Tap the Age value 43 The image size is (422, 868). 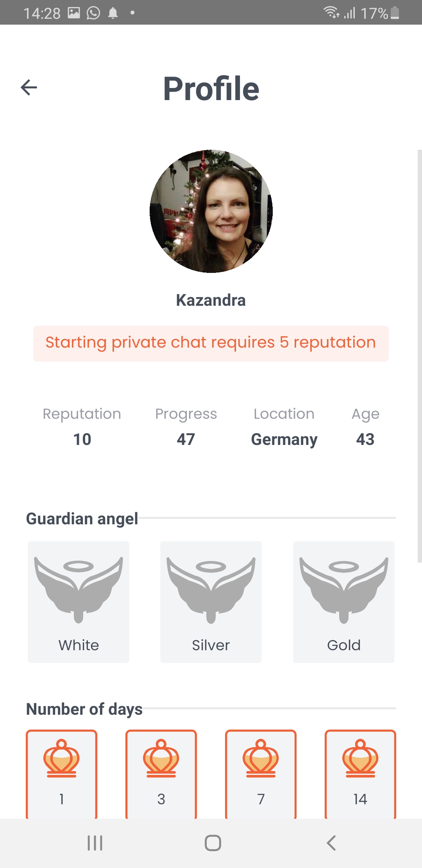point(365,439)
